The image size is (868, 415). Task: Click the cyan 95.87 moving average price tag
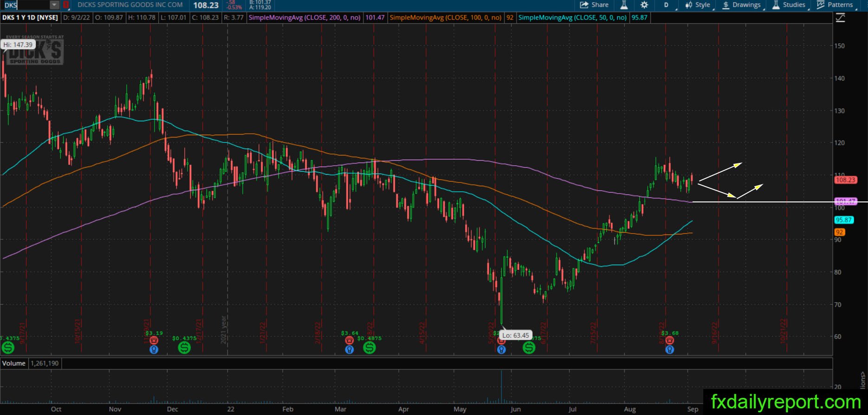844,220
